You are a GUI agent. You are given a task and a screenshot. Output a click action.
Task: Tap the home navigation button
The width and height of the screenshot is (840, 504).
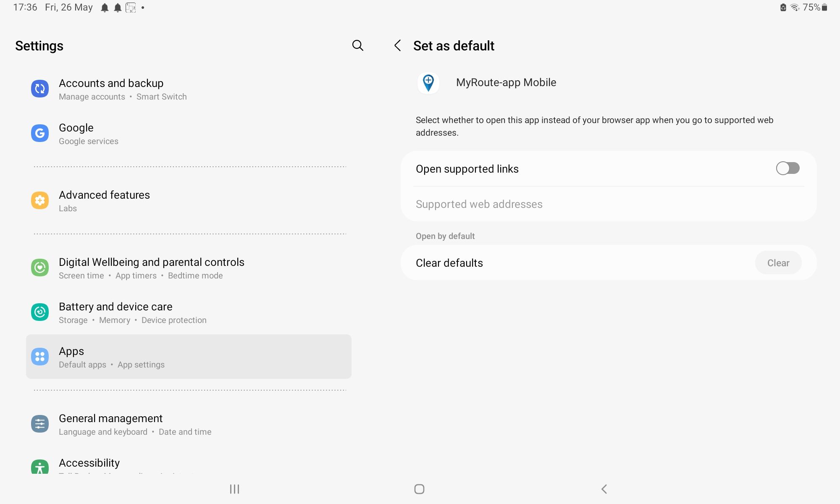click(419, 489)
